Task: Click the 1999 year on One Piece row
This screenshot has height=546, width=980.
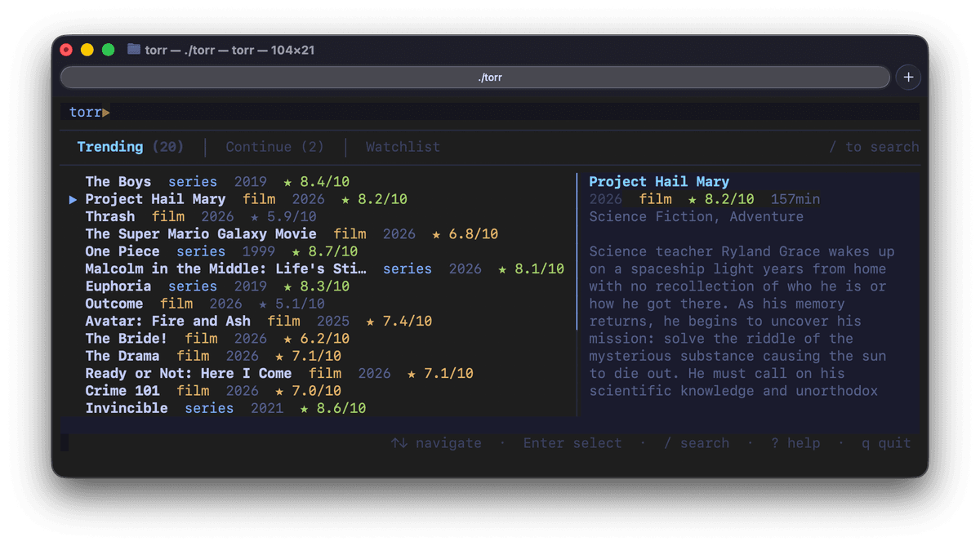Action: [x=258, y=251]
